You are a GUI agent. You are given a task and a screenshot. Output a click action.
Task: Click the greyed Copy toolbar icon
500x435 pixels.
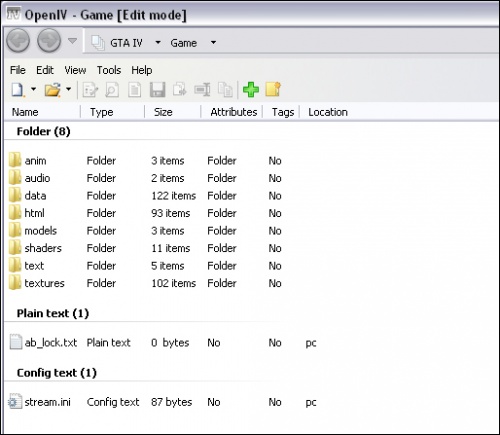(x=225, y=90)
